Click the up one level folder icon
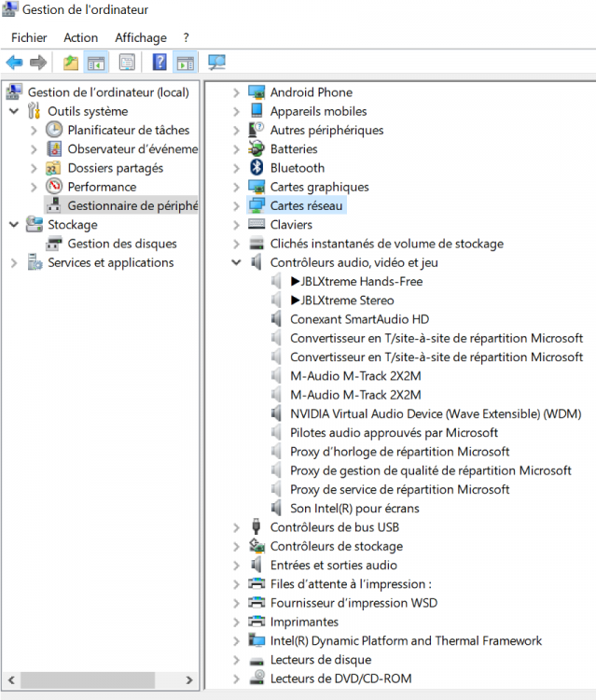 71,63
